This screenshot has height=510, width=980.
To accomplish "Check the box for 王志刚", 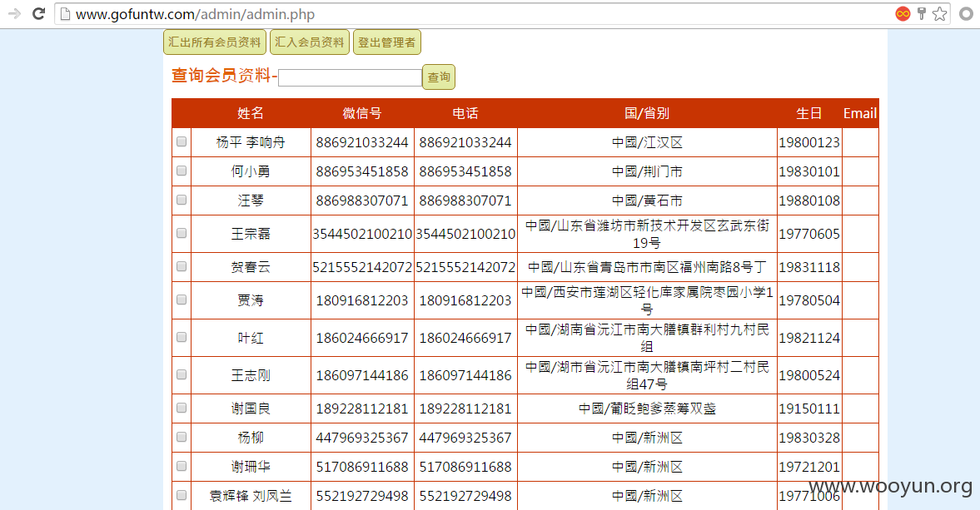I will click(x=182, y=374).
